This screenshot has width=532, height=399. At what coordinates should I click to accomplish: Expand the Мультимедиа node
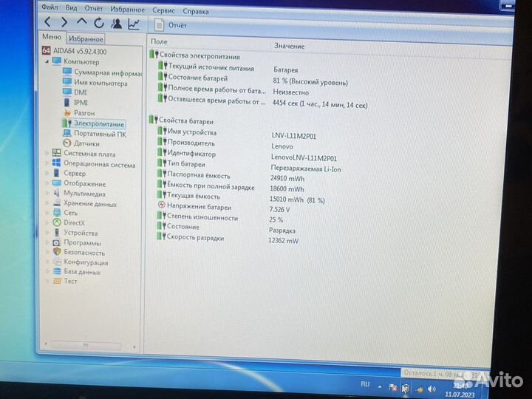click(47, 193)
